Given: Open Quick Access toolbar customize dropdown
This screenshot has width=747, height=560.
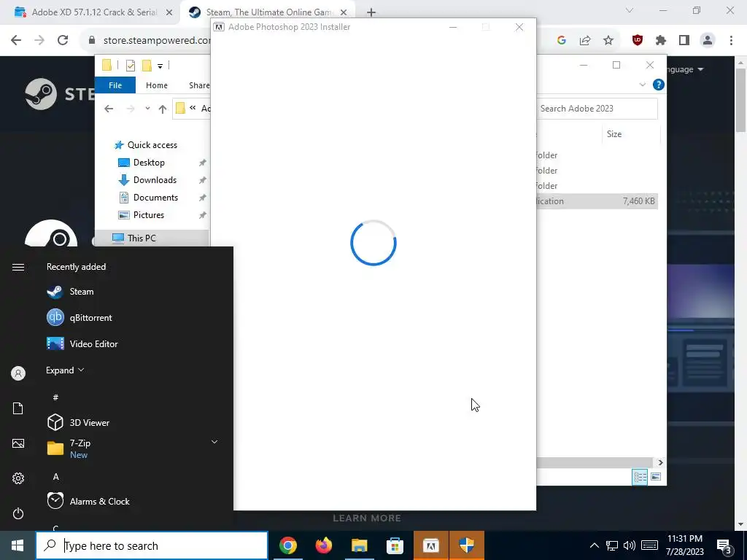Looking at the screenshot, I should [160, 66].
